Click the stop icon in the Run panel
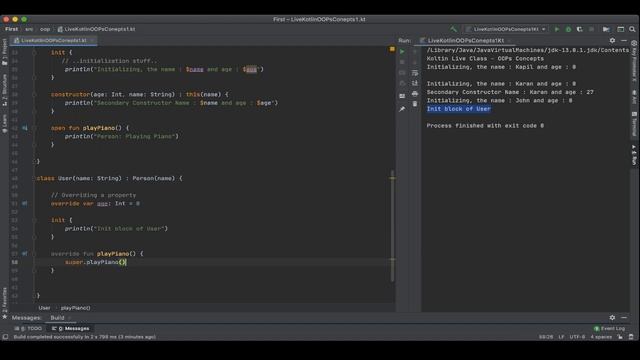 click(402, 62)
